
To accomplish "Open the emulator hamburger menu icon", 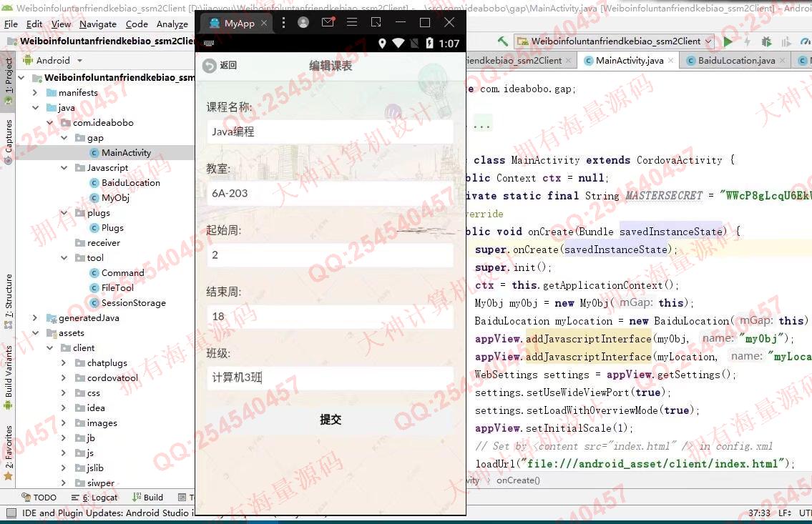I will pos(351,23).
